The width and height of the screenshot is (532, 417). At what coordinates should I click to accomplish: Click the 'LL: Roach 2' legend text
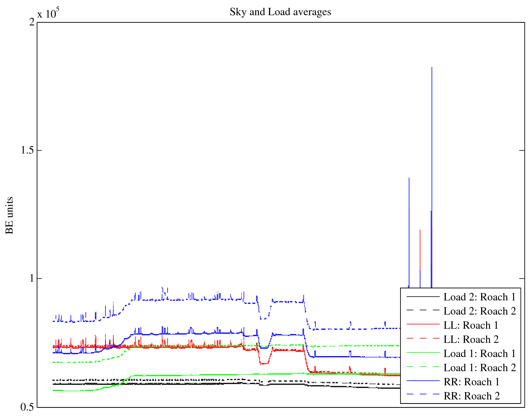[471, 339]
